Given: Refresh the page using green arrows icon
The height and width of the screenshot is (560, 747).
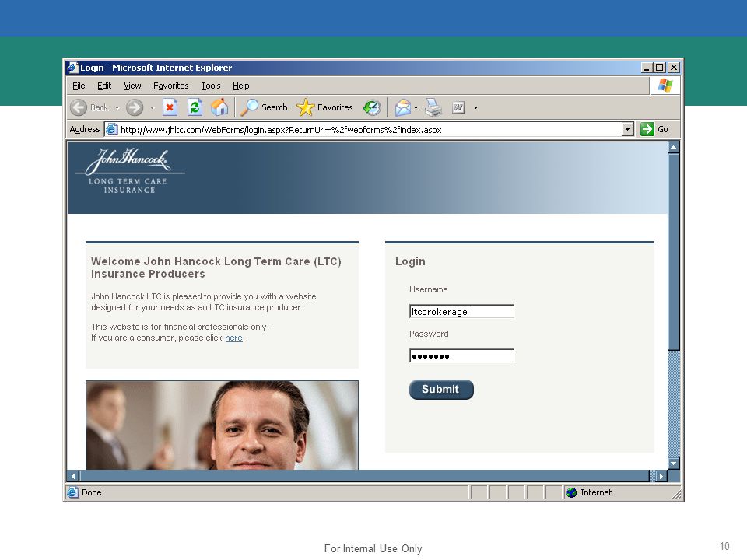Looking at the screenshot, I should click(195, 107).
